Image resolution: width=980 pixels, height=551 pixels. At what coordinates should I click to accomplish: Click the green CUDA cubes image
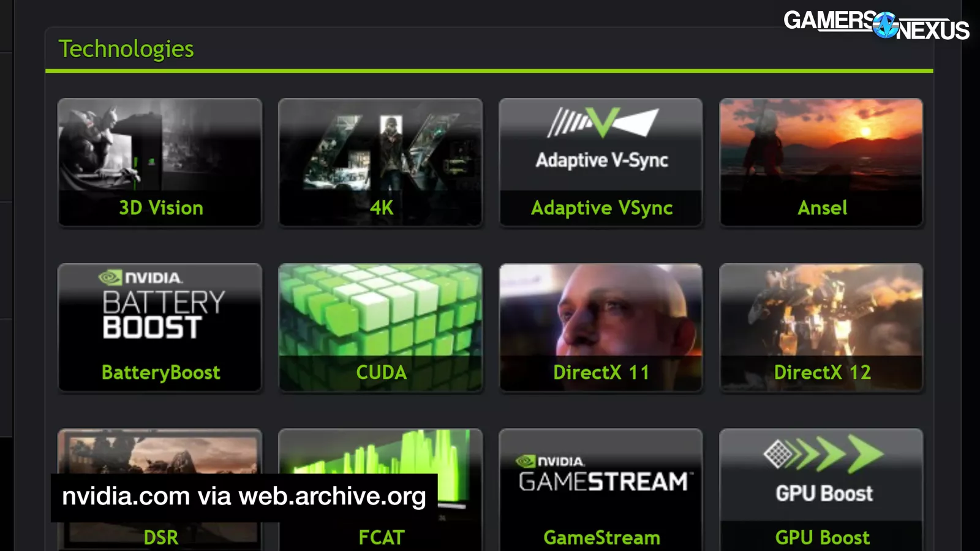click(380, 309)
